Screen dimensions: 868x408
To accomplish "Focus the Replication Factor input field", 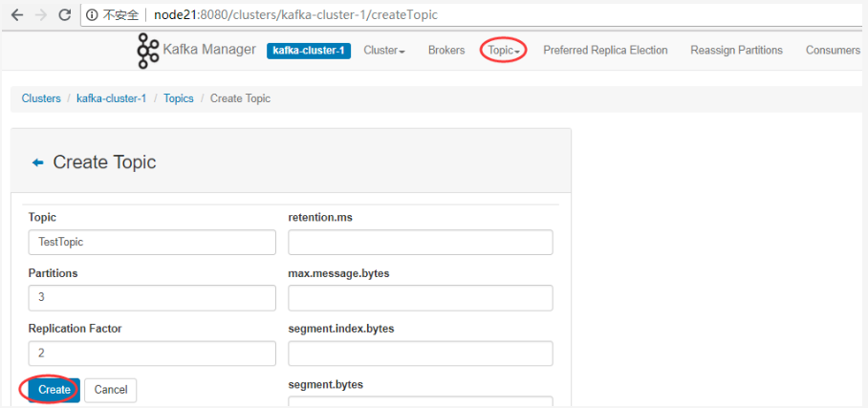I will (152, 354).
